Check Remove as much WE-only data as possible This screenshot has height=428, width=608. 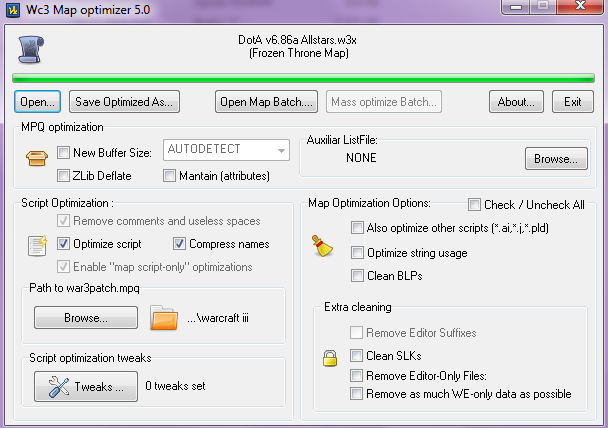point(356,393)
